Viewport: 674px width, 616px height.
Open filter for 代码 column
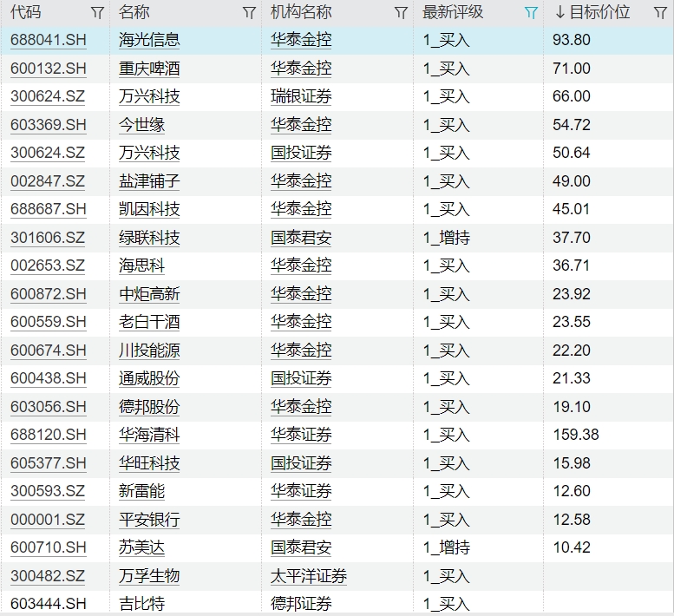[x=97, y=13]
